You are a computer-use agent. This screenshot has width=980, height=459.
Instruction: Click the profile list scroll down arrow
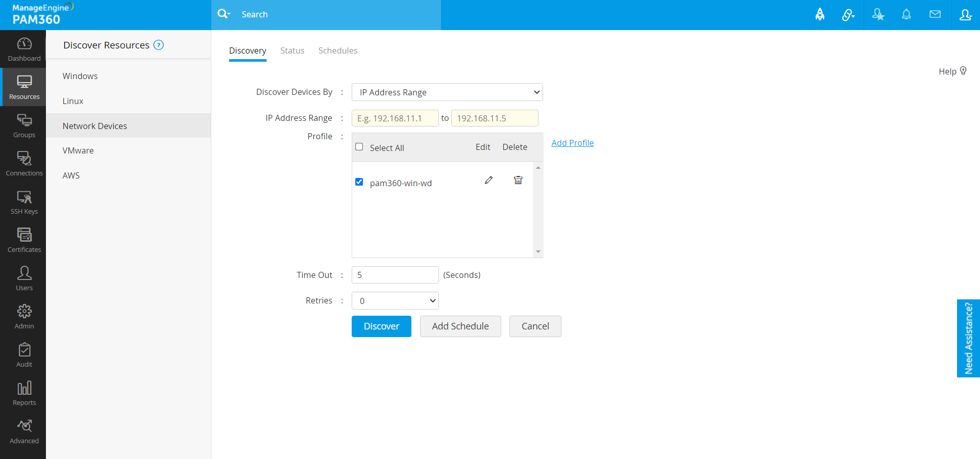(538, 252)
